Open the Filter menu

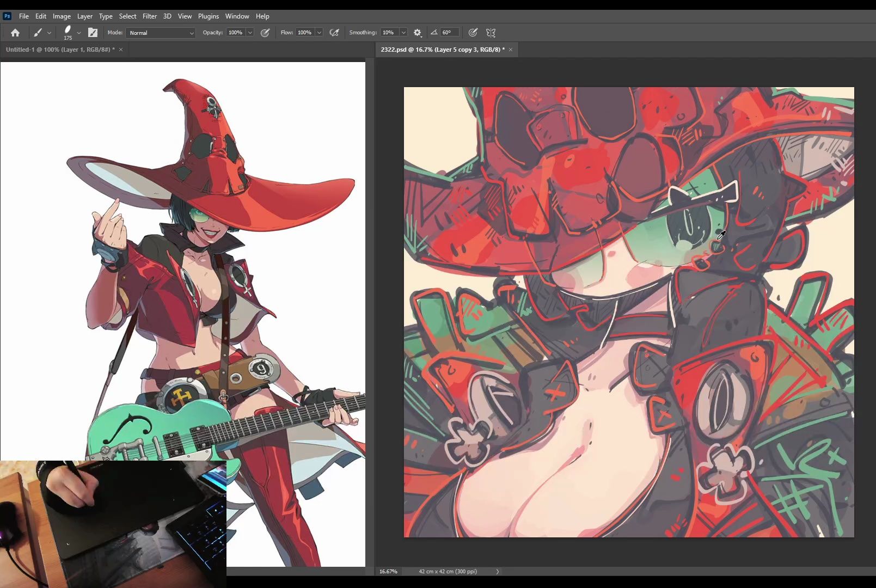coord(150,16)
